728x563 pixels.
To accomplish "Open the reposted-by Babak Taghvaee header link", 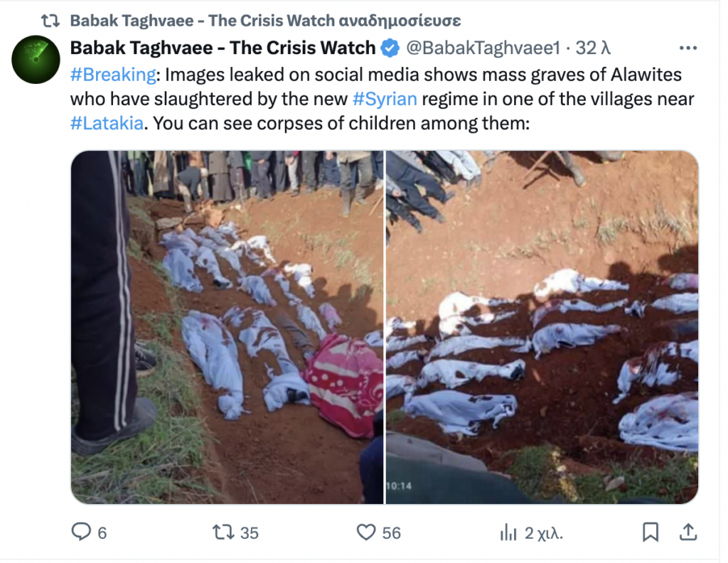I will pos(265,21).
